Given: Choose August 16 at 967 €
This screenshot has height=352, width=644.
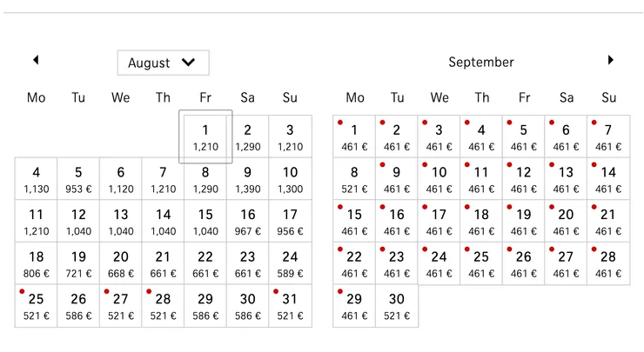Looking at the screenshot, I should tap(248, 222).
